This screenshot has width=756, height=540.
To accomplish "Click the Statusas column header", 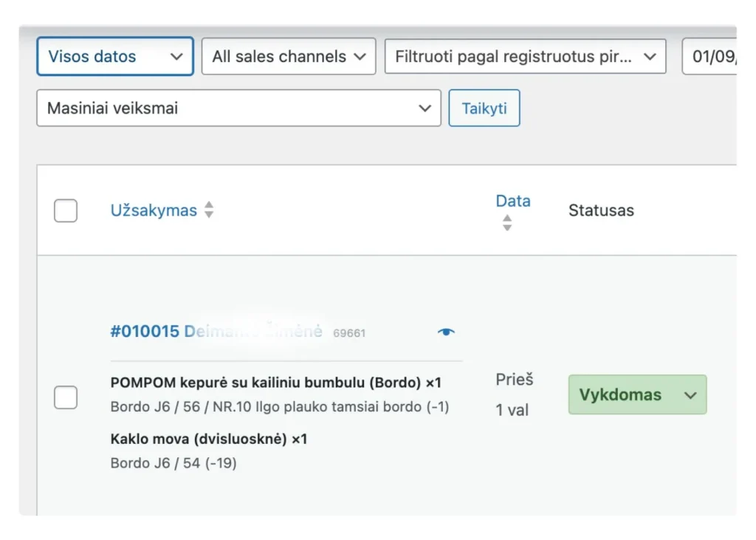I will point(601,211).
